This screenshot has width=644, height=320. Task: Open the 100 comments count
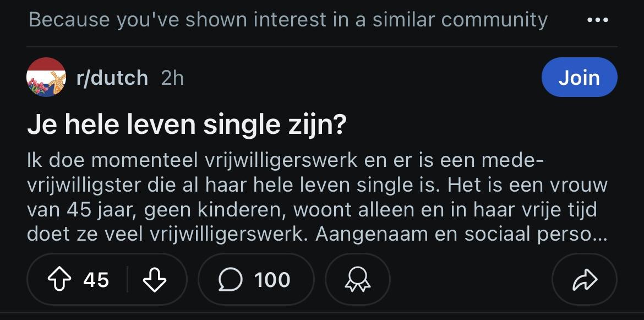[272, 280]
